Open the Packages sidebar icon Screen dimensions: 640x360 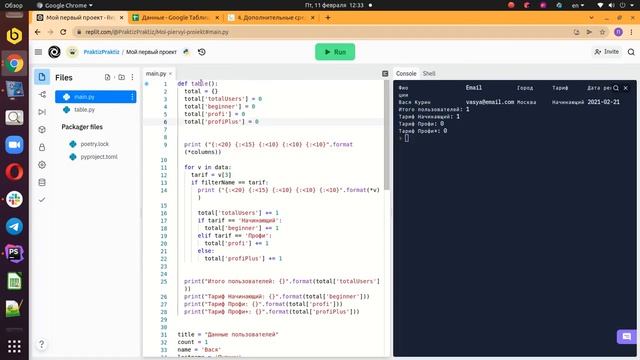coord(42,129)
